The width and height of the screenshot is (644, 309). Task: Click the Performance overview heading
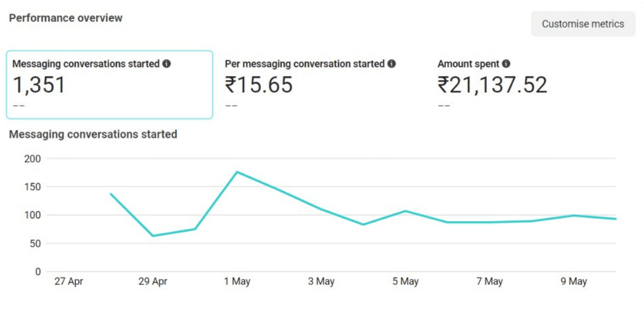click(x=66, y=18)
